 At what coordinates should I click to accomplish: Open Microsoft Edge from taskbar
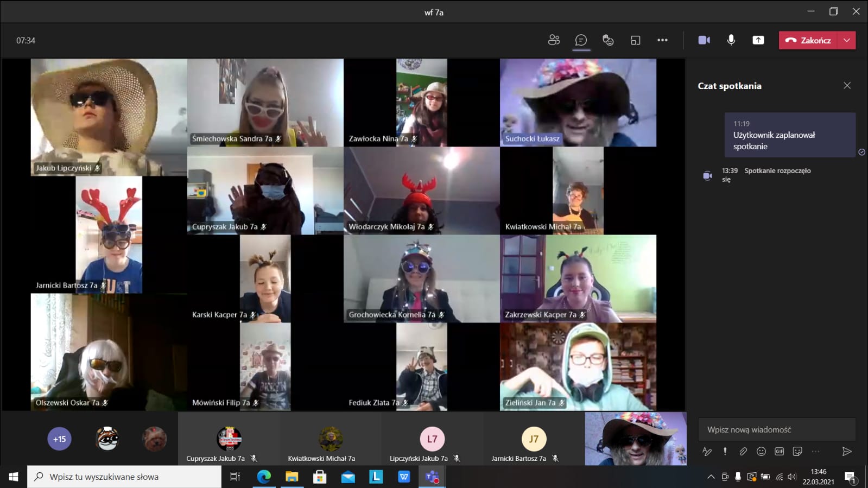pyautogui.click(x=264, y=477)
